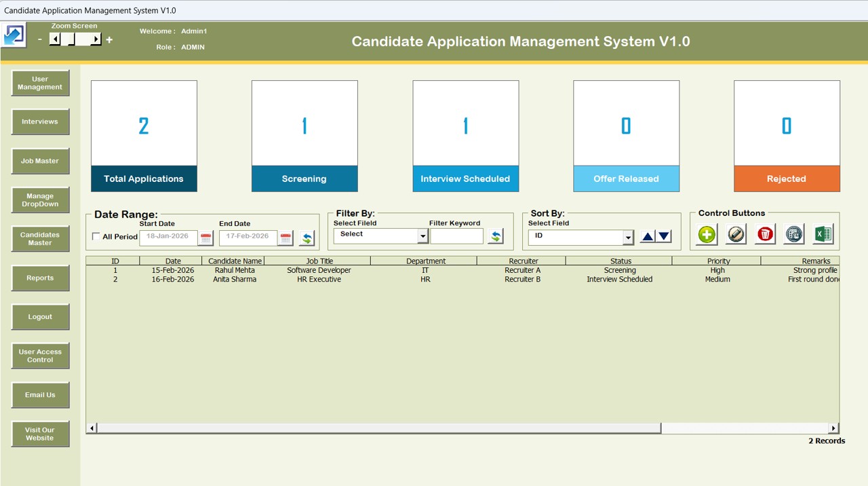868x486 pixels.
Task: Click the Screening status card
Action: [304, 136]
